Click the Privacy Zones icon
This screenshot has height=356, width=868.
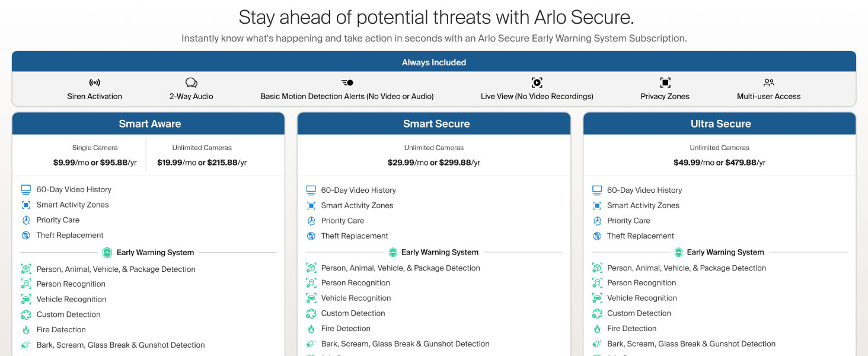click(665, 82)
